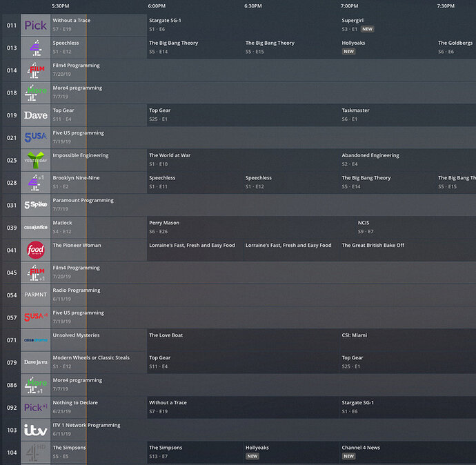The image size is (476, 465).
Task: Select the Food Network logo on 041
Action: click(x=35, y=250)
